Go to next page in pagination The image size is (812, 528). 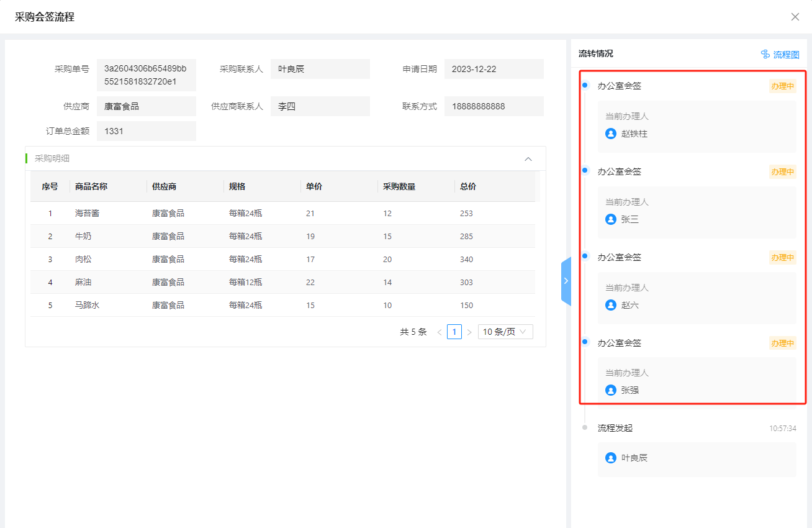pos(469,332)
